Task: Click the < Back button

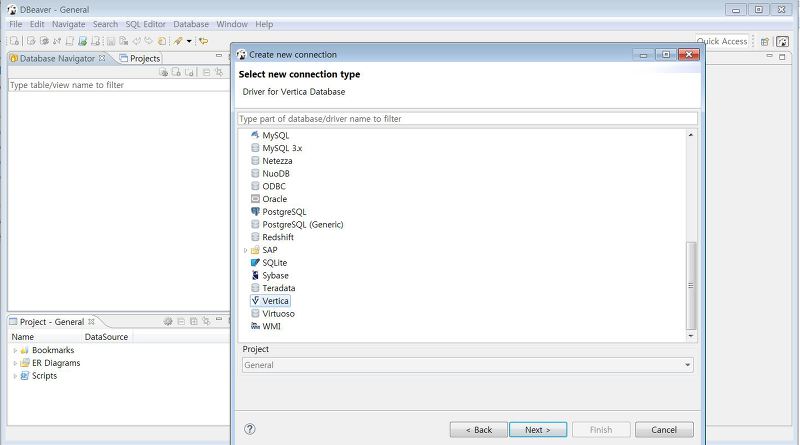Action: pyautogui.click(x=479, y=430)
